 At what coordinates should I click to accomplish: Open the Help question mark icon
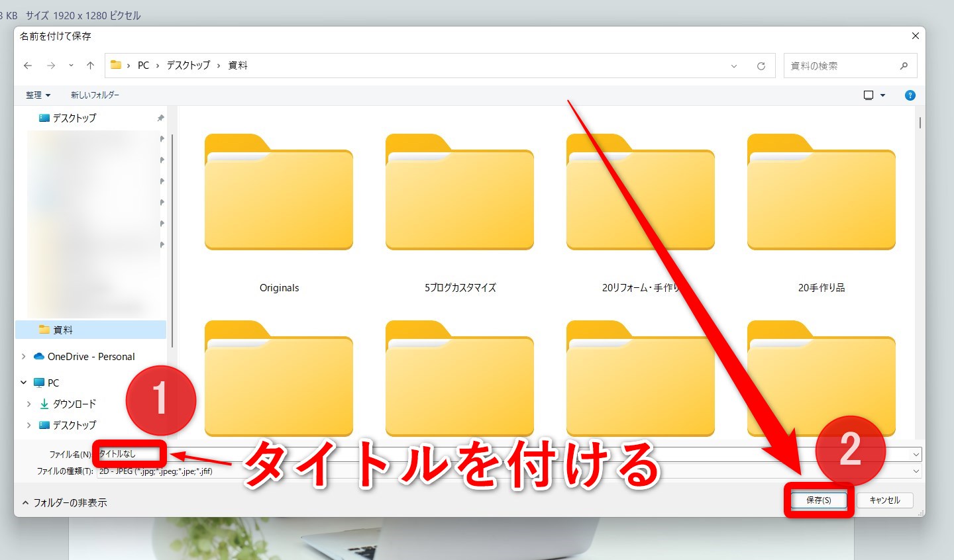pyautogui.click(x=910, y=95)
